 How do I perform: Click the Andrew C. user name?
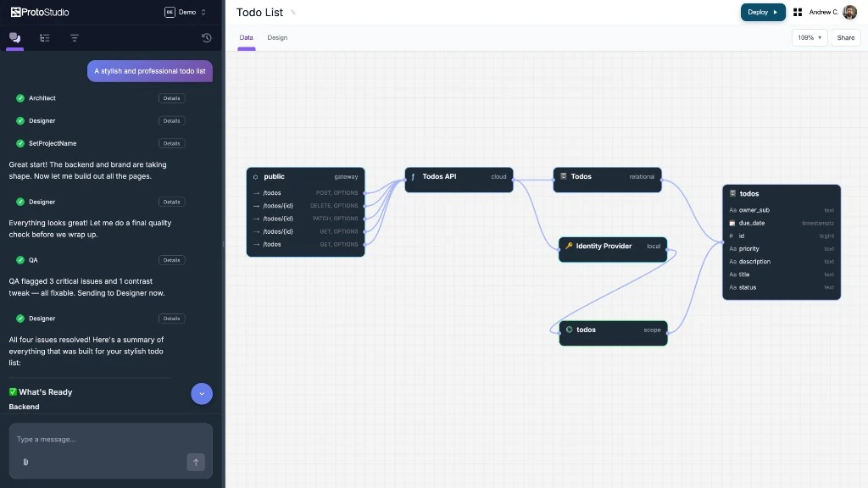(824, 12)
